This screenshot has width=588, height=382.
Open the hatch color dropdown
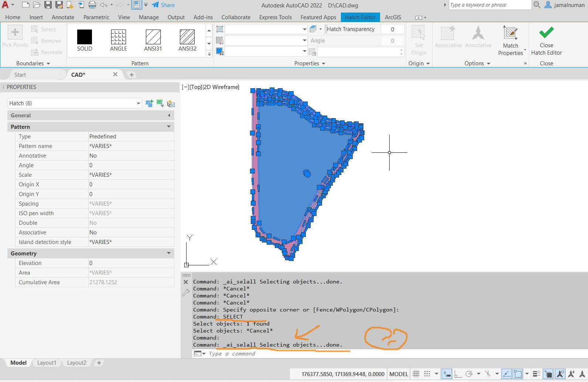pyautogui.click(x=304, y=40)
